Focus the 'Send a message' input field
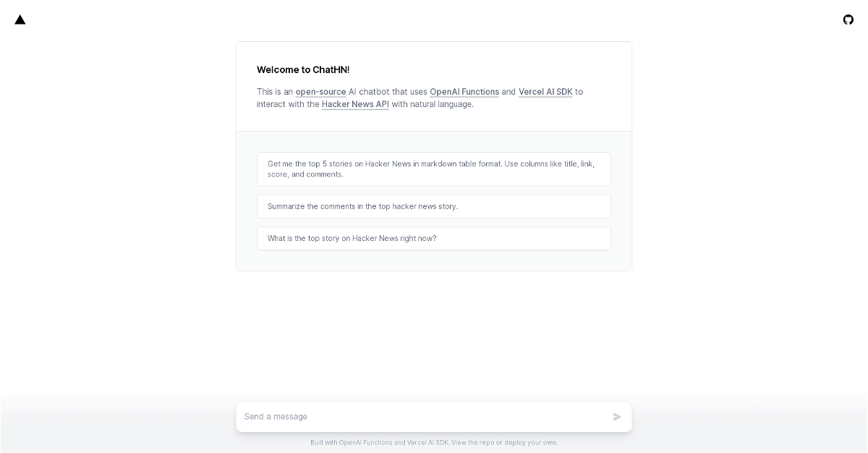This screenshot has height=453, width=868. [x=423, y=417]
